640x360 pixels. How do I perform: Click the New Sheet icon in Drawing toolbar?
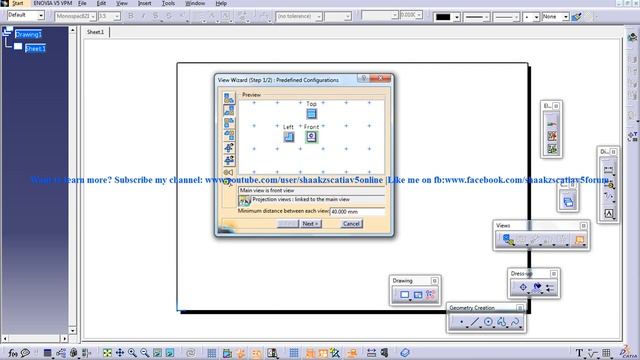(x=404, y=294)
